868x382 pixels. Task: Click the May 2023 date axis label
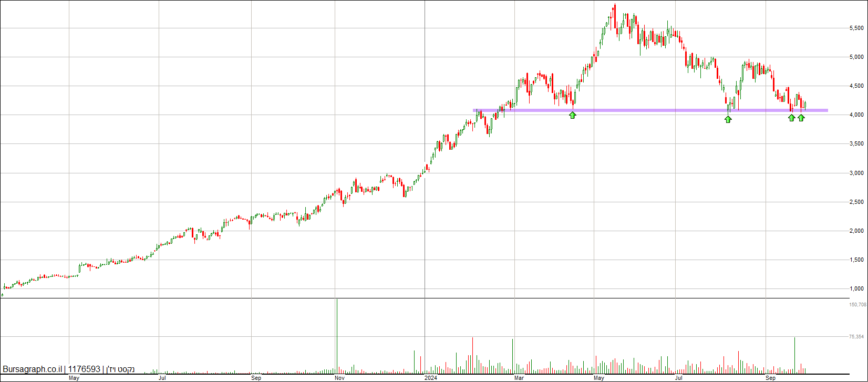(x=74, y=378)
